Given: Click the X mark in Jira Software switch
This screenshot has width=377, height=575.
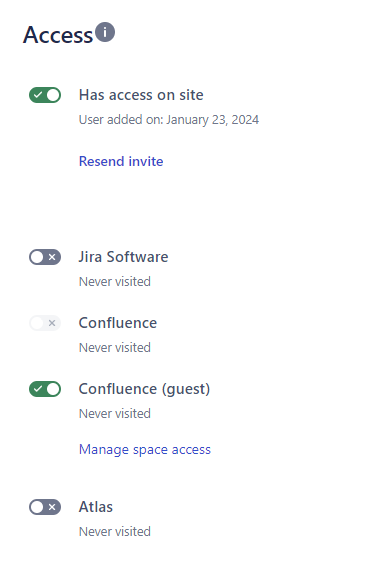Looking at the screenshot, I should pos(52,257).
